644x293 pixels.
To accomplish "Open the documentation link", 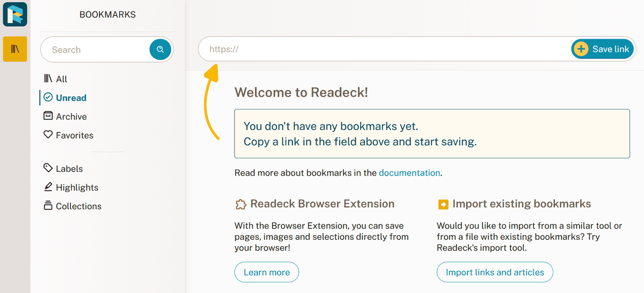I will click(x=409, y=173).
